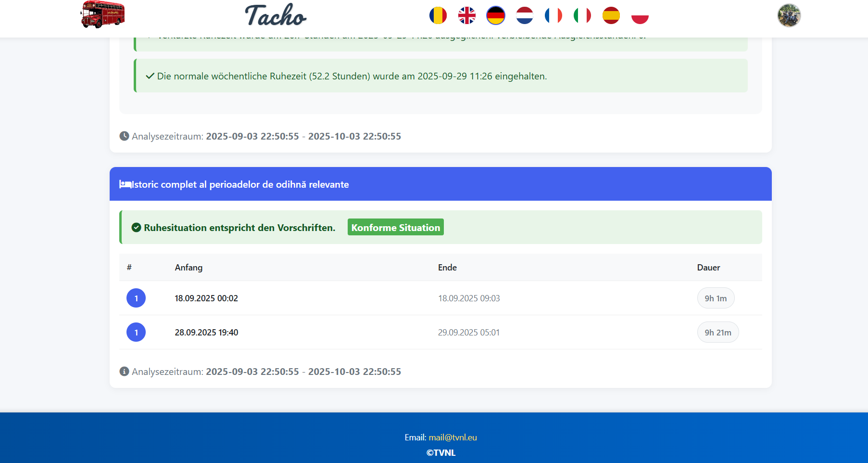Click the number badge for the 18.09.2025 row

click(x=136, y=298)
